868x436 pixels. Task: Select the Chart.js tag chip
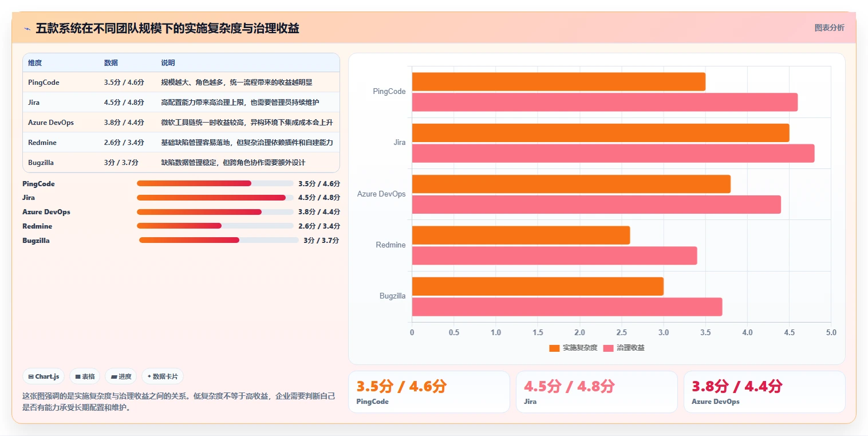44,376
